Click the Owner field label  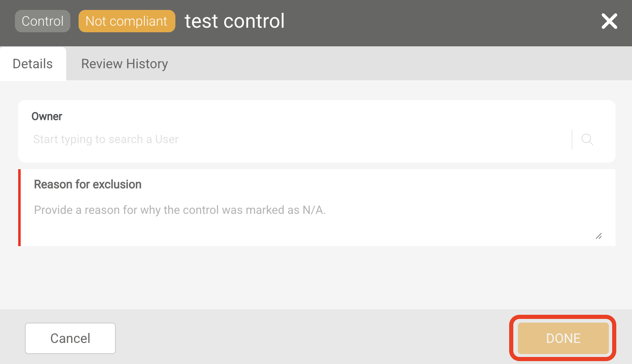pyautogui.click(x=47, y=117)
